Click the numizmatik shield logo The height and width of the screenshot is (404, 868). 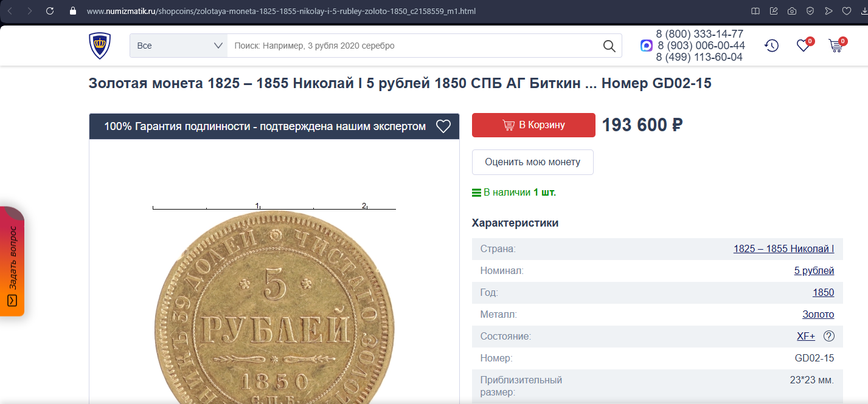coord(100,46)
